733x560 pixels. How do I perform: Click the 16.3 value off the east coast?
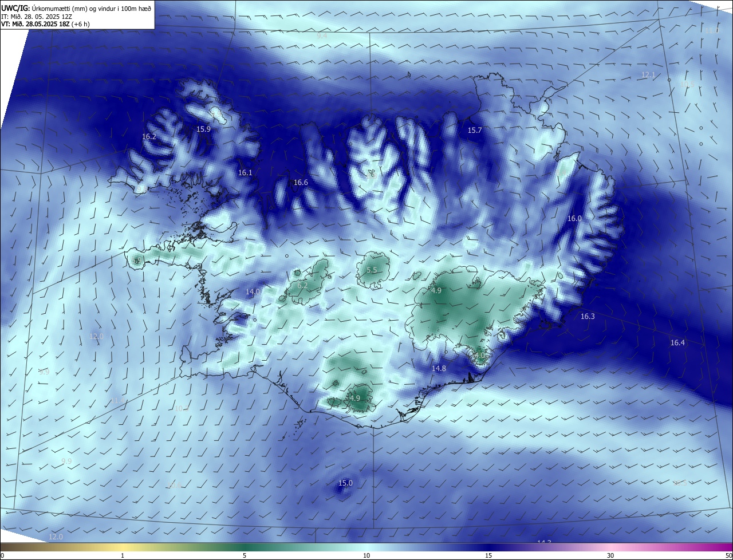coord(588,317)
